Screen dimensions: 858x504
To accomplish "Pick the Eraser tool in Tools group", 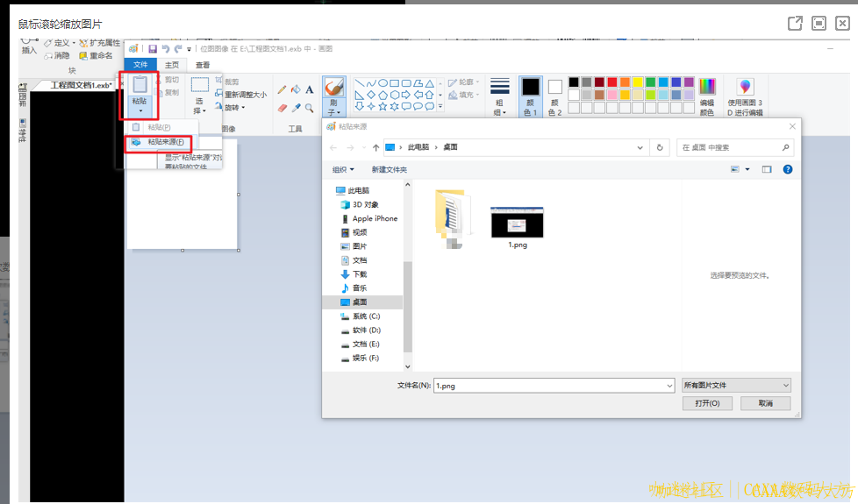I will pos(282,108).
